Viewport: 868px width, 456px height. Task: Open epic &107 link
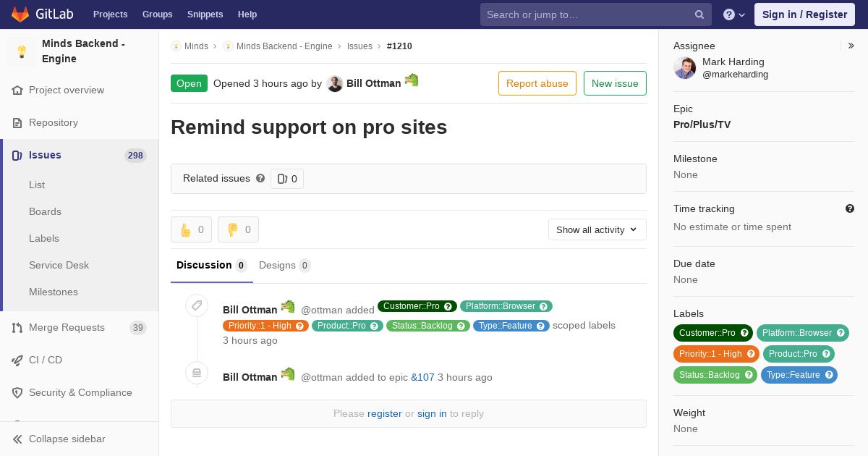coord(422,377)
